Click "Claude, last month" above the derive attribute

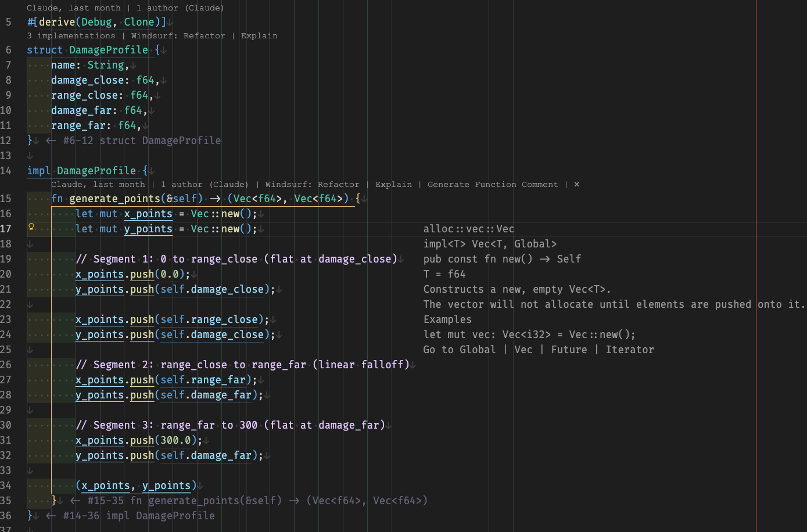tap(74, 8)
